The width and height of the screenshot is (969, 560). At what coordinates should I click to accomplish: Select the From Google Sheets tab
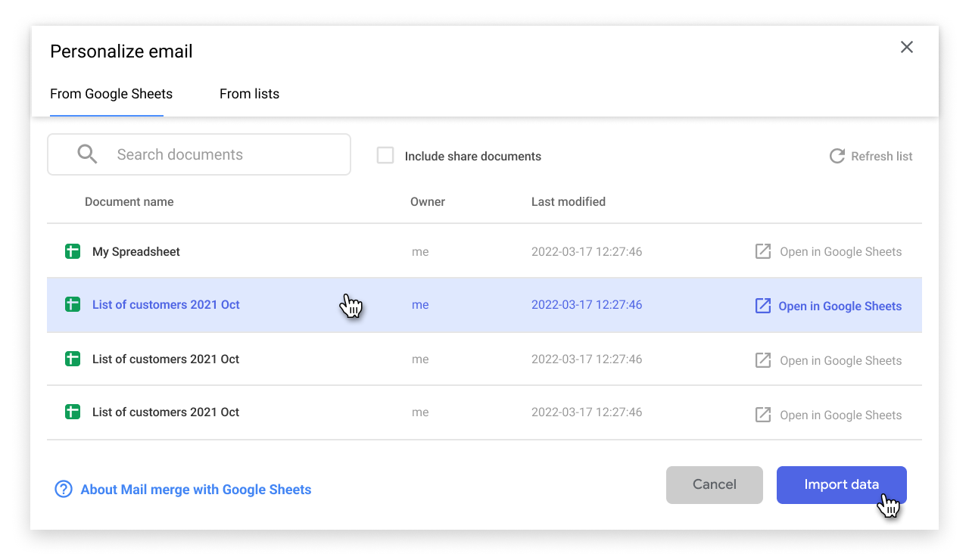[x=111, y=93]
